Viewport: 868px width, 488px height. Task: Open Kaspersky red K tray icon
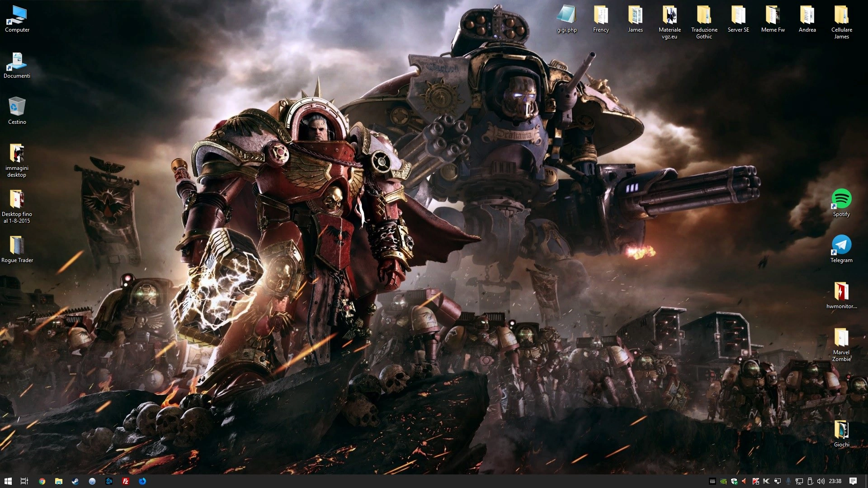point(755,481)
